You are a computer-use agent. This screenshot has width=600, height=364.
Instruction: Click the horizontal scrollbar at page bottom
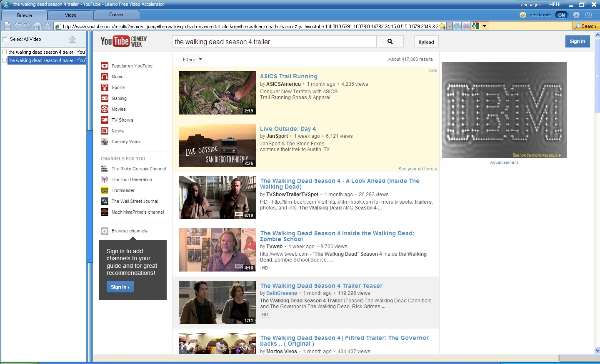pos(326,358)
